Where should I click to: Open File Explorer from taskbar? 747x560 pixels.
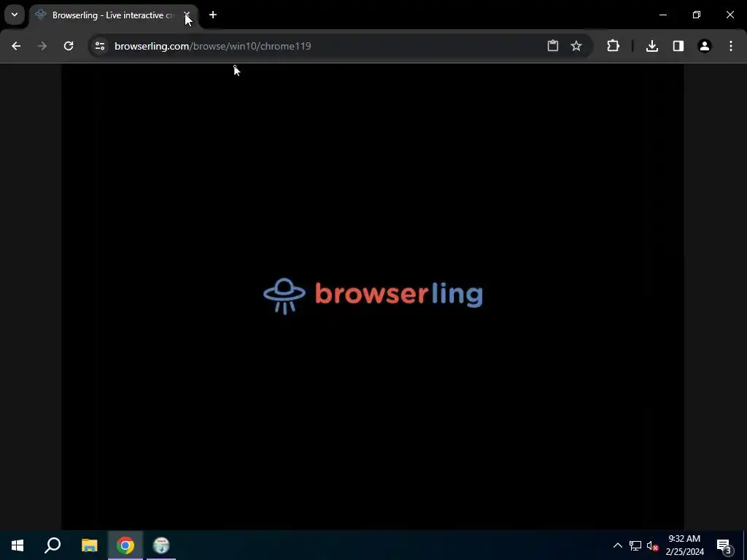(89, 545)
